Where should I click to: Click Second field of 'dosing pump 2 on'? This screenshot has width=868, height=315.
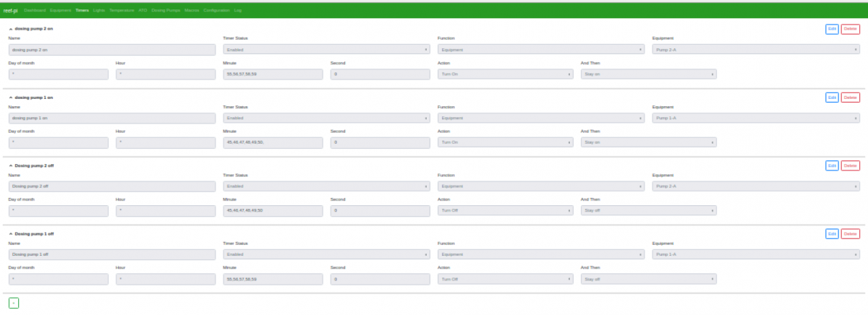(380, 74)
